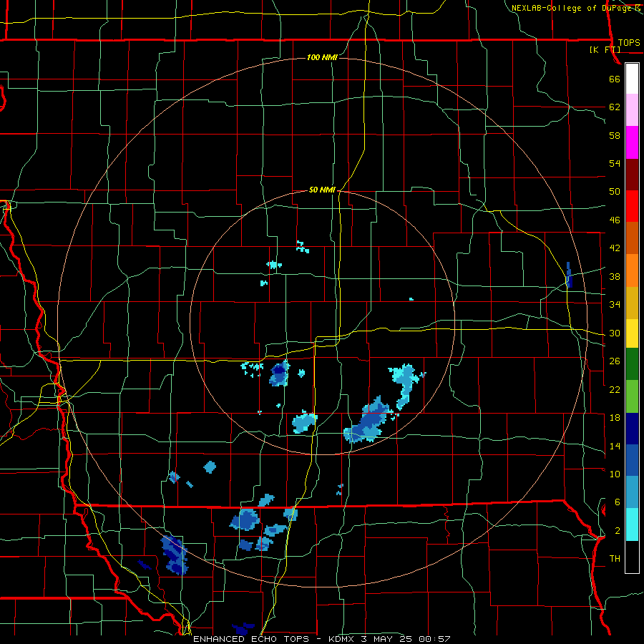Select the cyan legend color swatch

coord(632,525)
